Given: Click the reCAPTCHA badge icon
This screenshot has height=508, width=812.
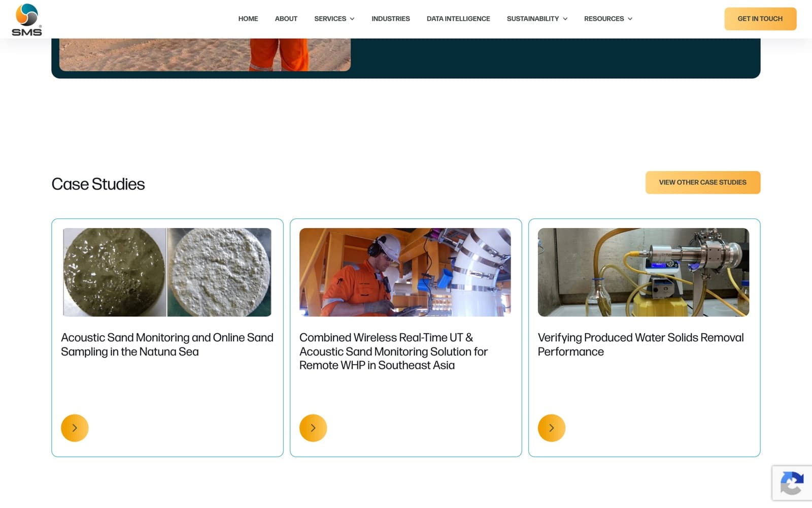Looking at the screenshot, I should click(x=792, y=483).
